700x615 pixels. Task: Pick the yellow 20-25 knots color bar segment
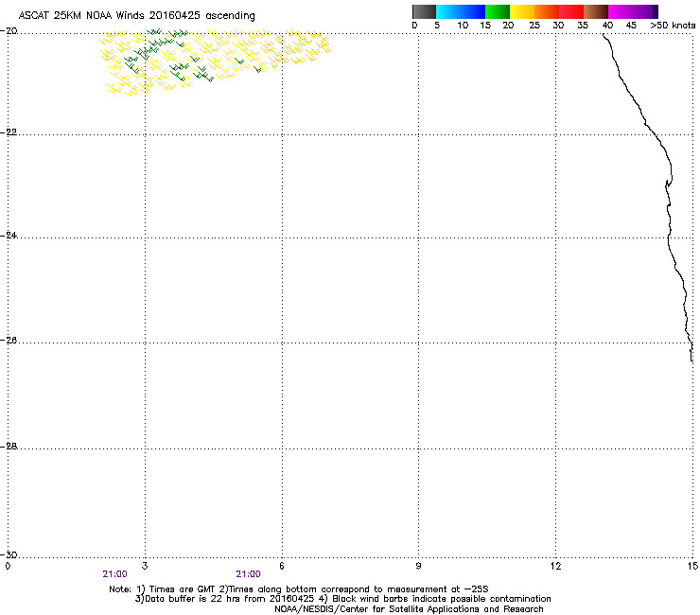pyautogui.click(x=522, y=11)
